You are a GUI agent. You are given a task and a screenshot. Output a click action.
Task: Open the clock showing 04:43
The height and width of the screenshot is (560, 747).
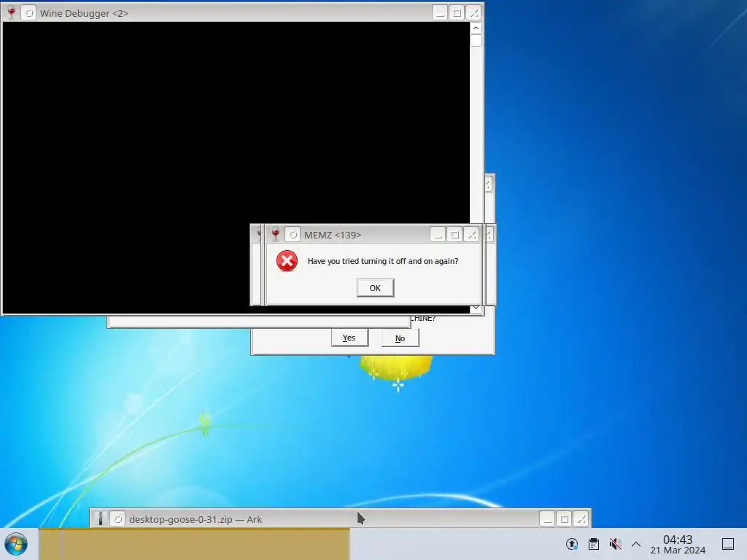pos(678,544)
